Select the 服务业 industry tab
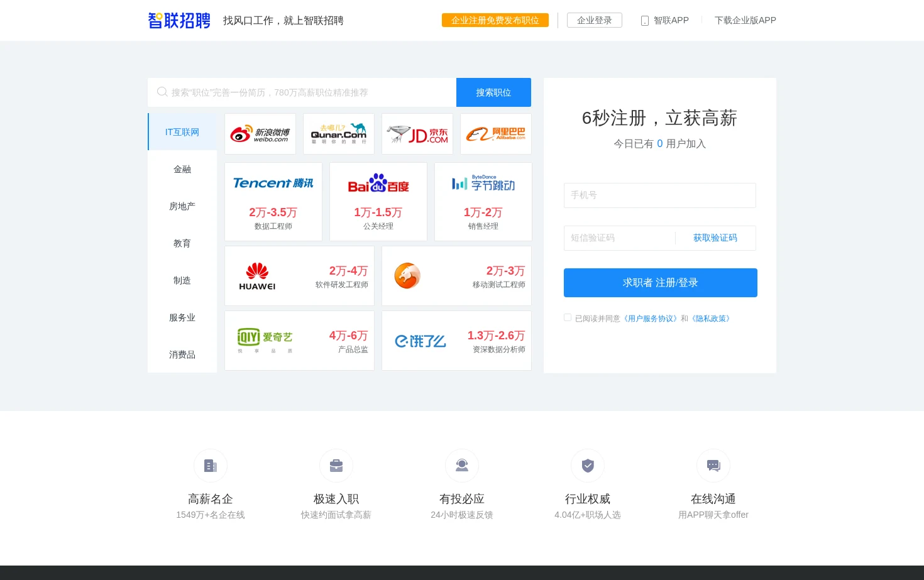This screenshot has height=580, width=924. (x=182, y=317)
